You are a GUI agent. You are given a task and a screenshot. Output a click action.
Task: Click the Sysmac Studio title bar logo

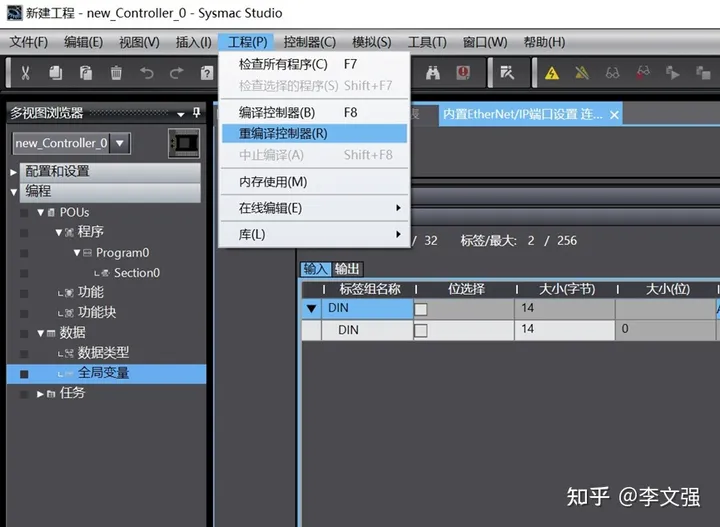tap(14, 12)
